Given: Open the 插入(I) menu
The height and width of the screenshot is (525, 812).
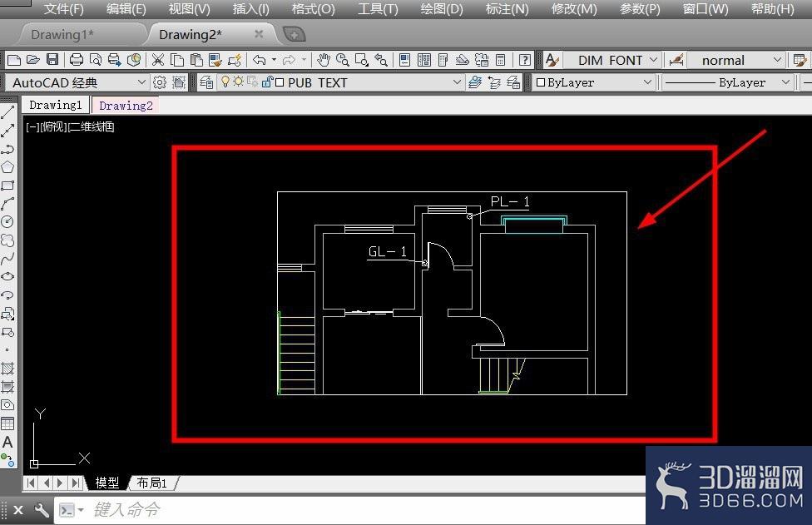Looking at the screenshot, I should [x=250, y=9].
